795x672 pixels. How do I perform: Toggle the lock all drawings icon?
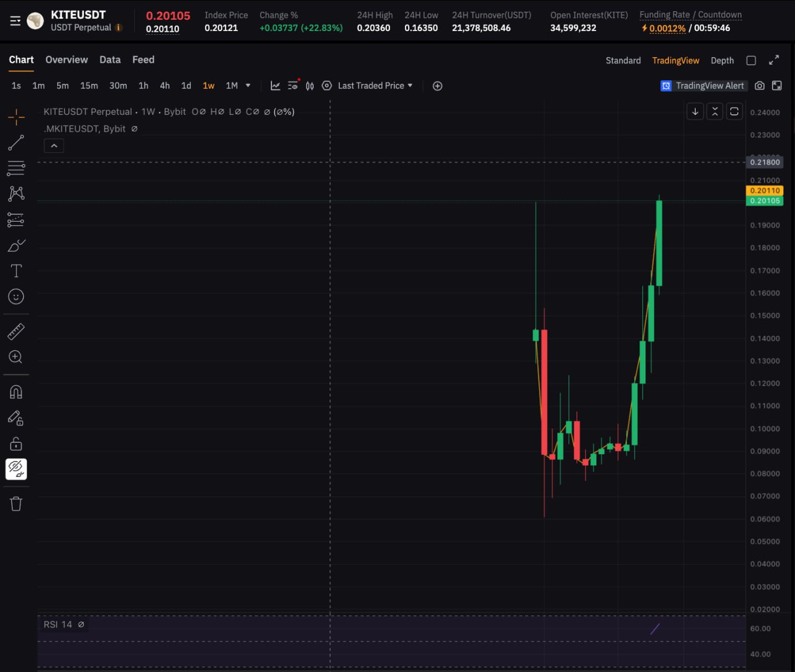(16, 443)
